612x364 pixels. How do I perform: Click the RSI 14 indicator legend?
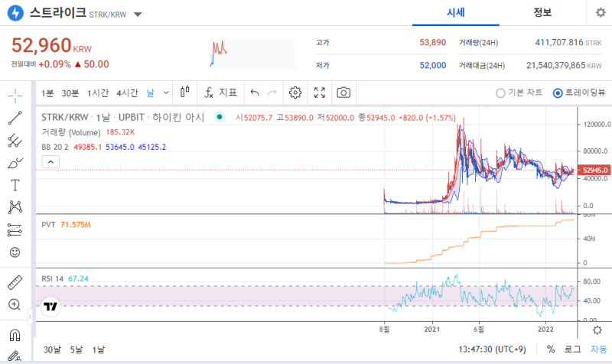pos(52,278)
